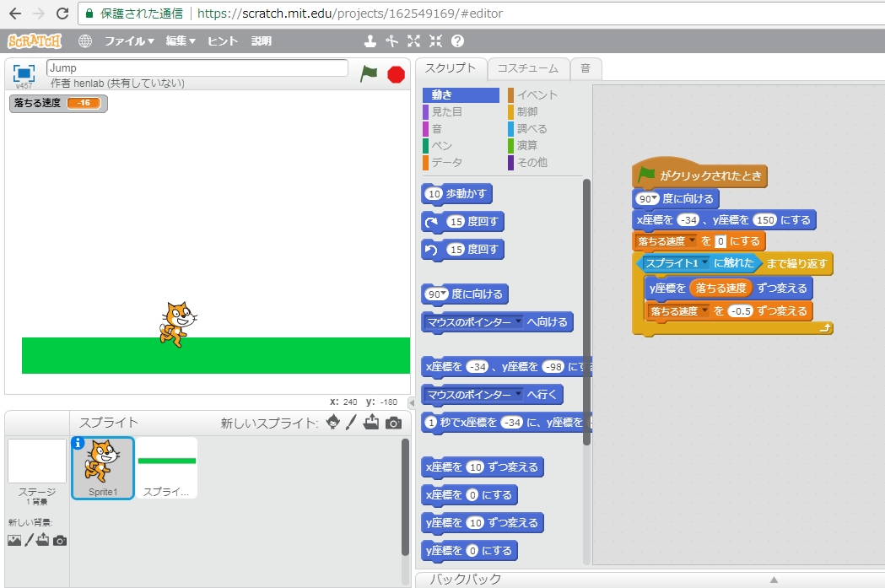Open the info button on the Sprite1 thumbnail

78,444
